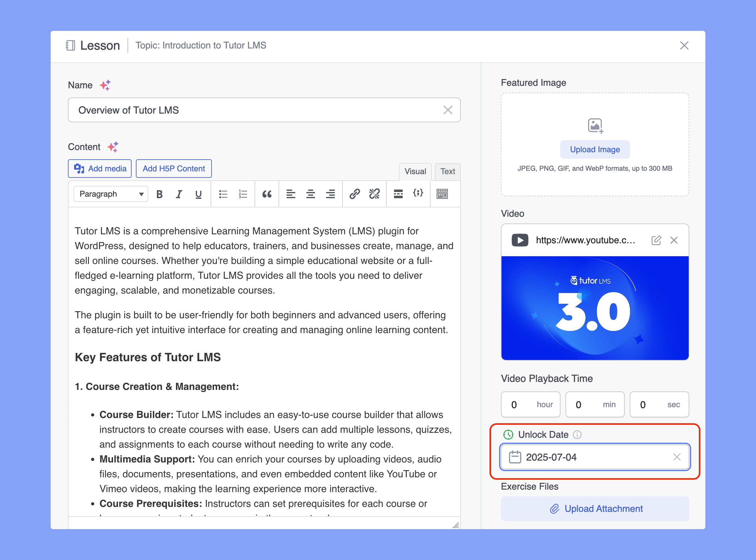
Task: Click the AI magic icon next to Content
Action: click(x=112, y=146)
